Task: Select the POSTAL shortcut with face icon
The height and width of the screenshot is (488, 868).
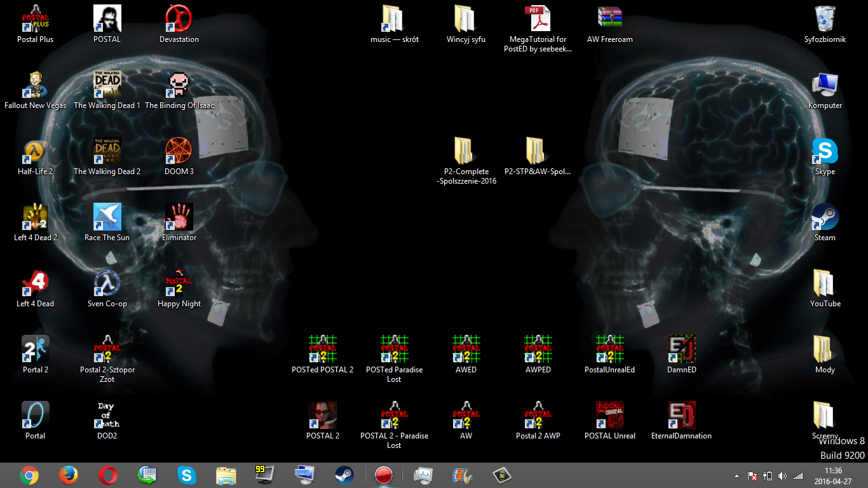Action: [107, 24]
